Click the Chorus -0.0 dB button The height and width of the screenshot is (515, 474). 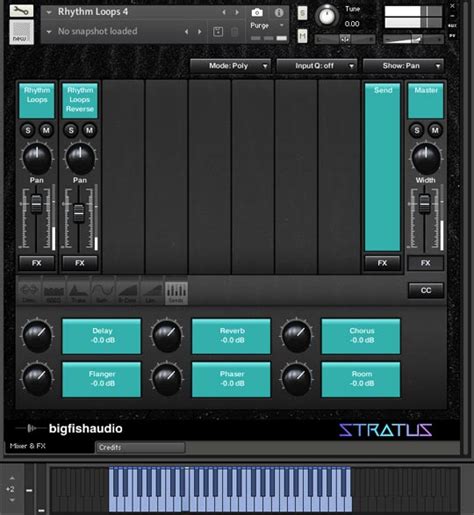tap(361, 336)
